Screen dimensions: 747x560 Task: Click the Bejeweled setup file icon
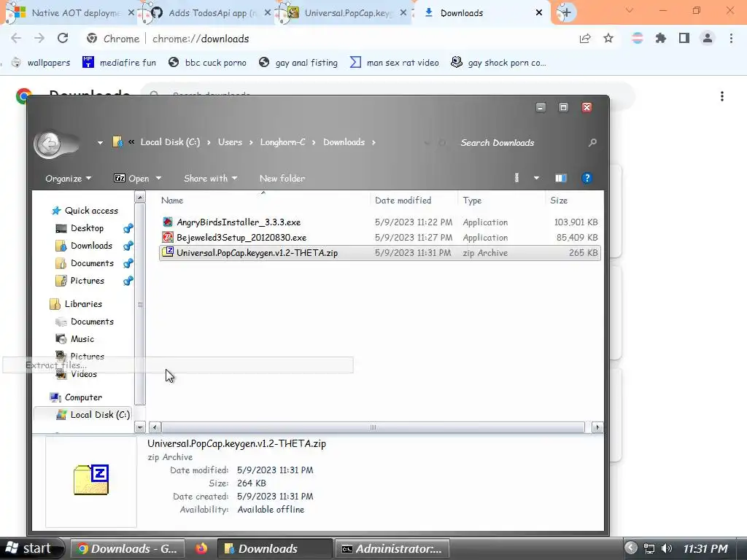tap(168, 237)
